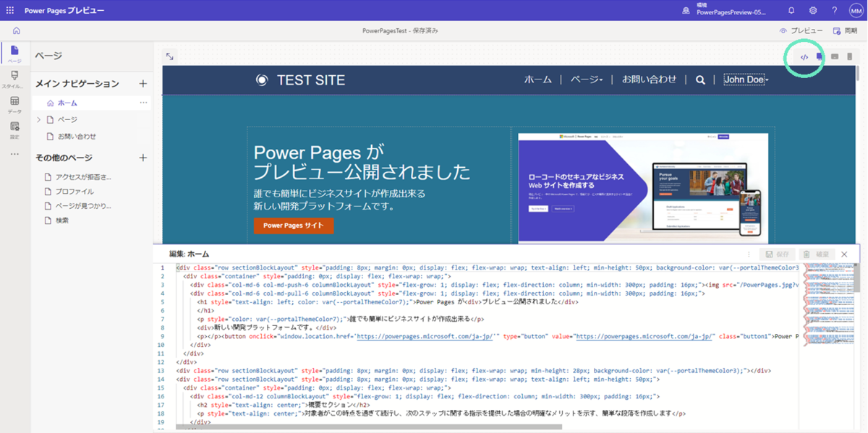Toggle the expand canvas arrows icon
Screen dimensions: 868x433
pyautogui.click(x=170, y=56)
